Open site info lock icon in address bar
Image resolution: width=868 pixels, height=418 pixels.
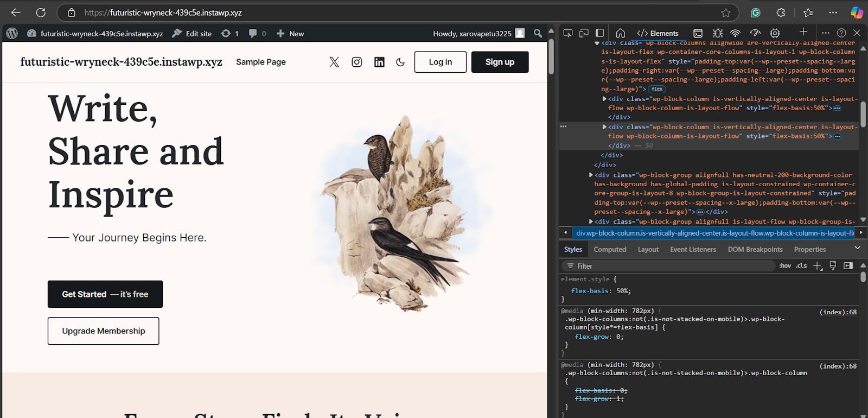pyautogui.click(x=72, y=12)
